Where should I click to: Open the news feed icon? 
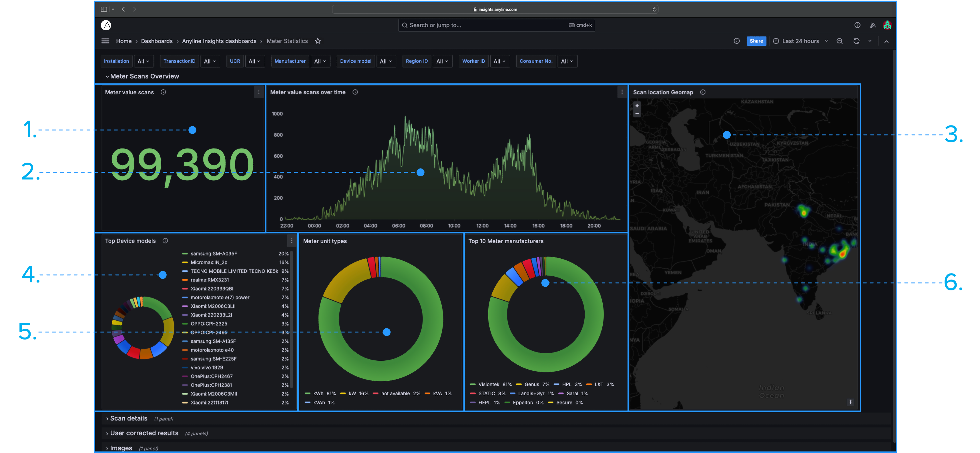tap(873, 25)
